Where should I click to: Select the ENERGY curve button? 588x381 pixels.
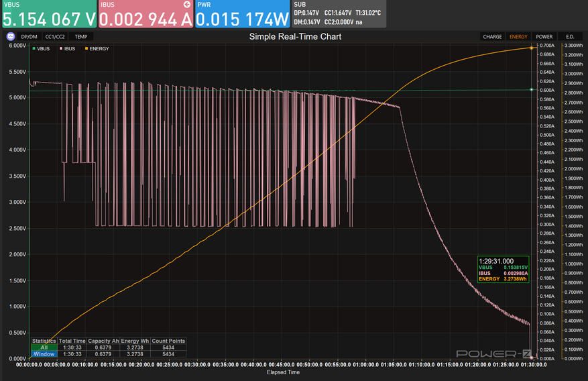pyautogui.click(x=518, y=37)
